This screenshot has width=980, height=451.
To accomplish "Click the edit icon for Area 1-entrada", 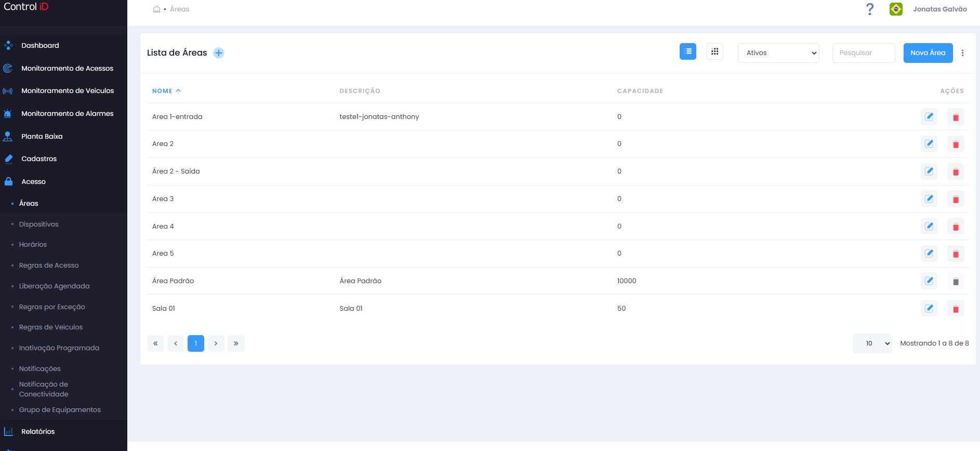I will [x=929, y=117].
